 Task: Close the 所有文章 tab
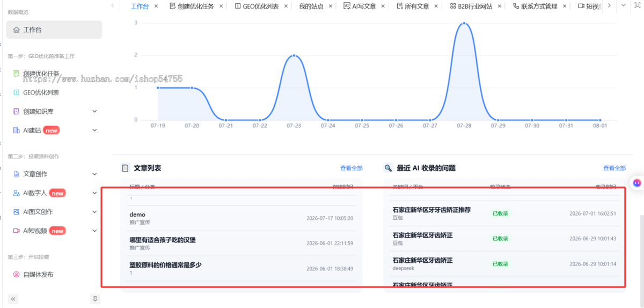[x=436, y=6]
